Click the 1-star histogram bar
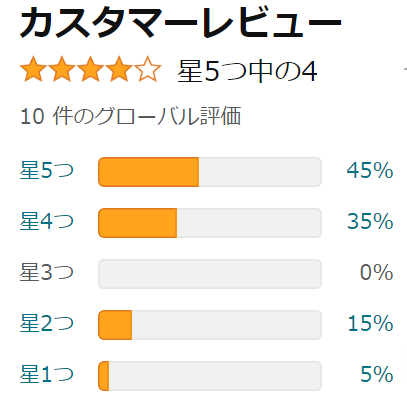Viewport: 407px width, 409px height. click(x=210, y=376)
